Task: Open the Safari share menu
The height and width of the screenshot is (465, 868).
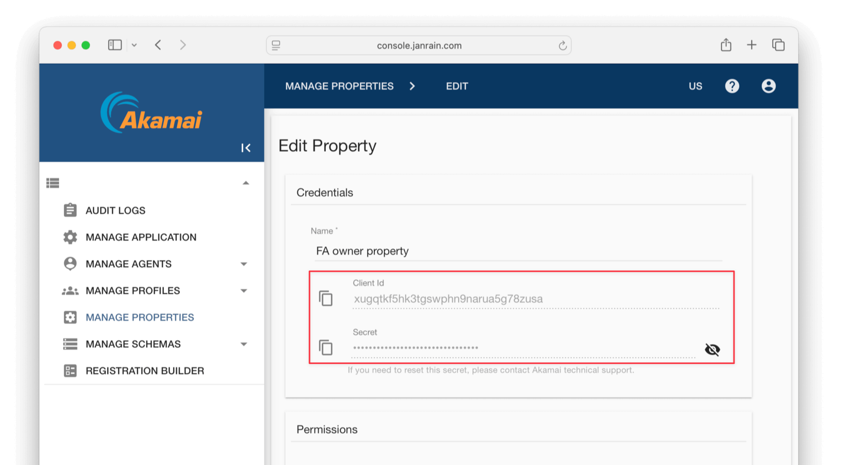Action: point(726,45)
